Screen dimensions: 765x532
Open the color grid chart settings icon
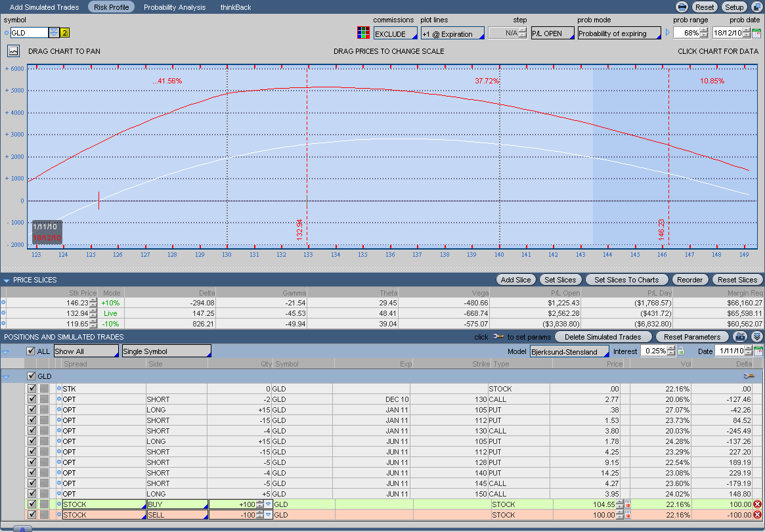(x=363, y=33)
